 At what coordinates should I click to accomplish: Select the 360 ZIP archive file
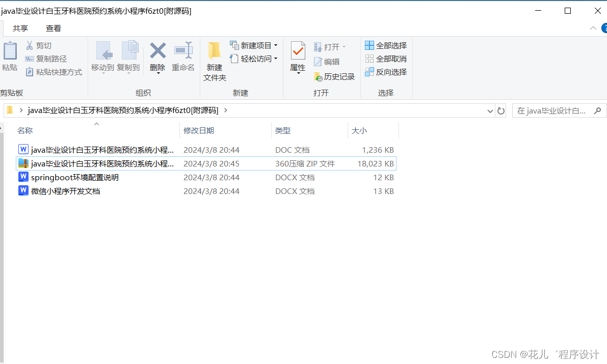tap(206, 163)
